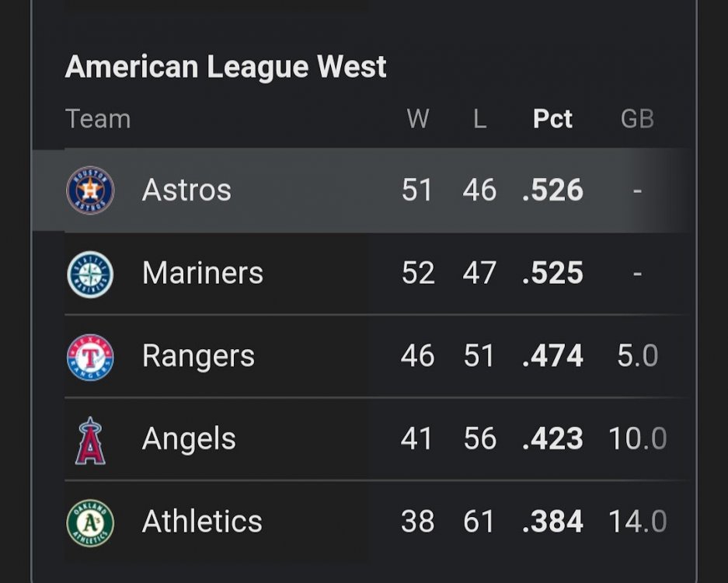Sort by the GB column header
This screenshot has width=728, height=583.
(x=637, y=119)
